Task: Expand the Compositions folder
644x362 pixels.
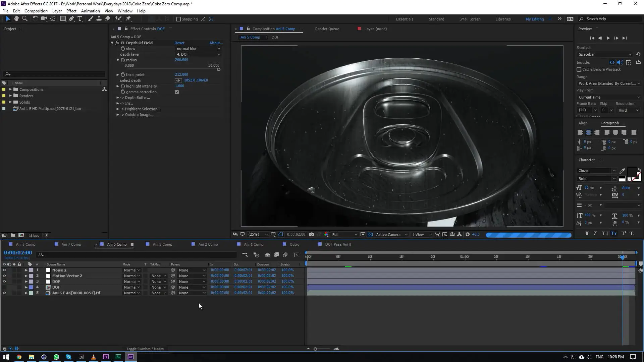Action: click(10, 89)
